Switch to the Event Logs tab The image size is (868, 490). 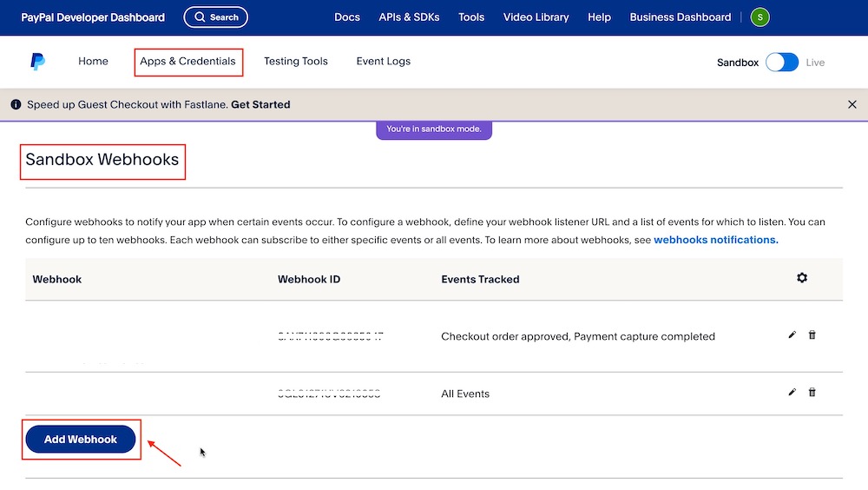click(384, 62)
